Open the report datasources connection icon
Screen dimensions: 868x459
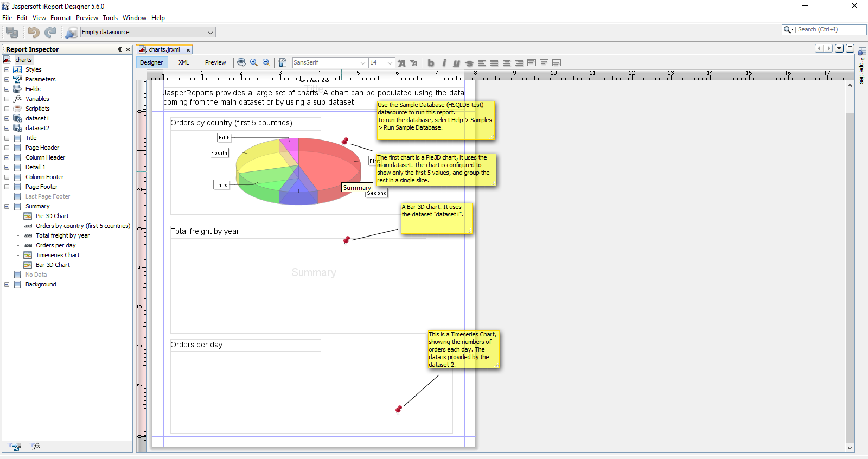pos(71,33)
